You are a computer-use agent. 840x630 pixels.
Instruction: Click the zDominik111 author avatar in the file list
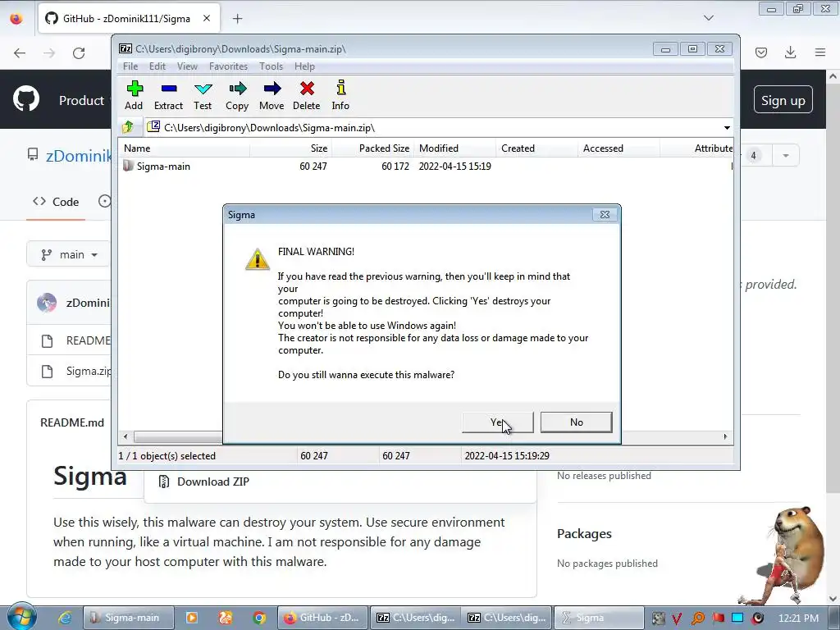(47, 303)
